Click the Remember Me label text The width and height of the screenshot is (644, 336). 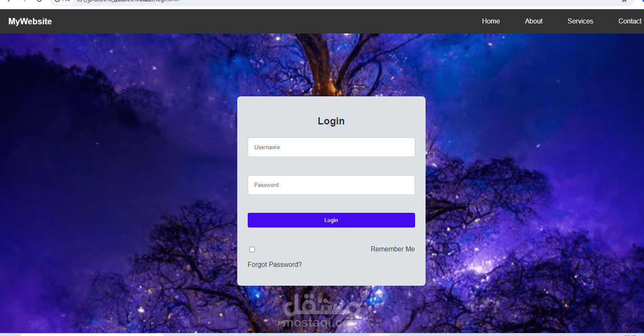pos(393,249)
